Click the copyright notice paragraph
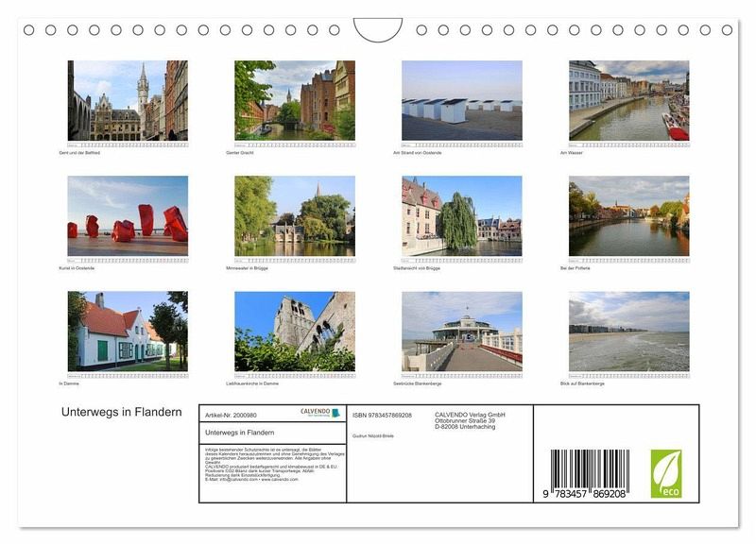The height and width of the screenshot is (545, 756). point(274,465)
